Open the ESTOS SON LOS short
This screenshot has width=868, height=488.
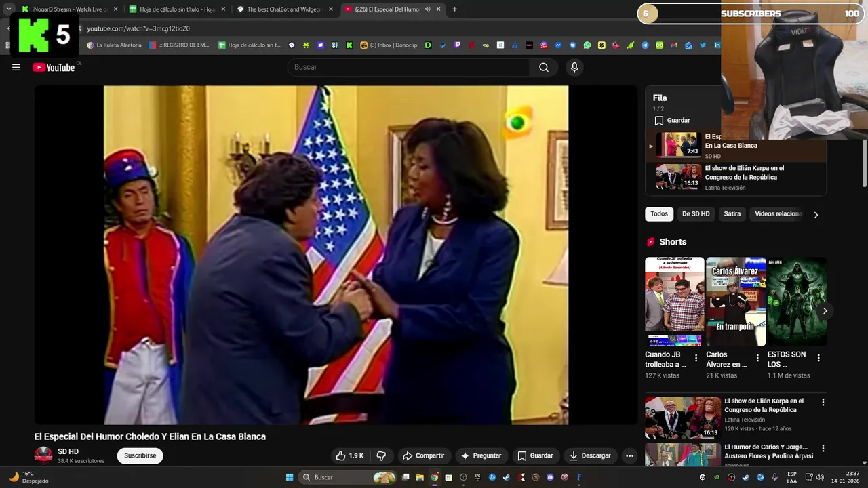[x=797, y=302]
